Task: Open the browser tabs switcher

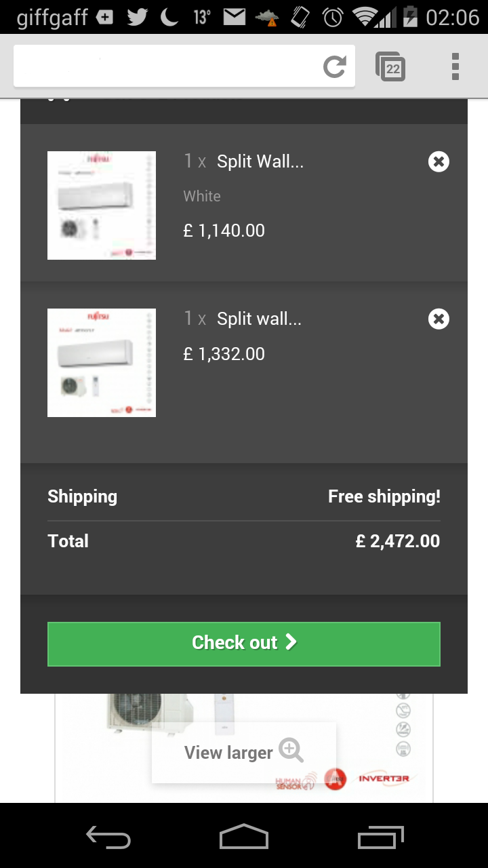Action: tap(390, 67)
